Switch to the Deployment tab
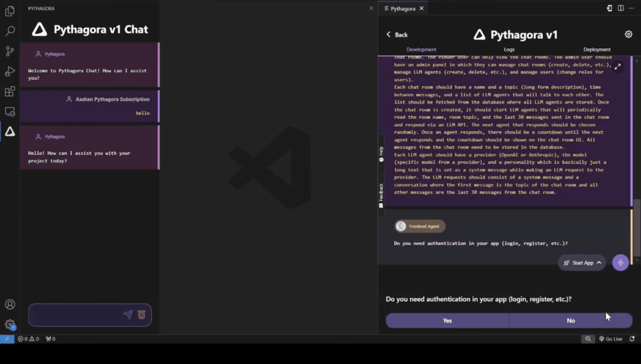Screen dimensions: 641x364 click(x=597, y=50)
